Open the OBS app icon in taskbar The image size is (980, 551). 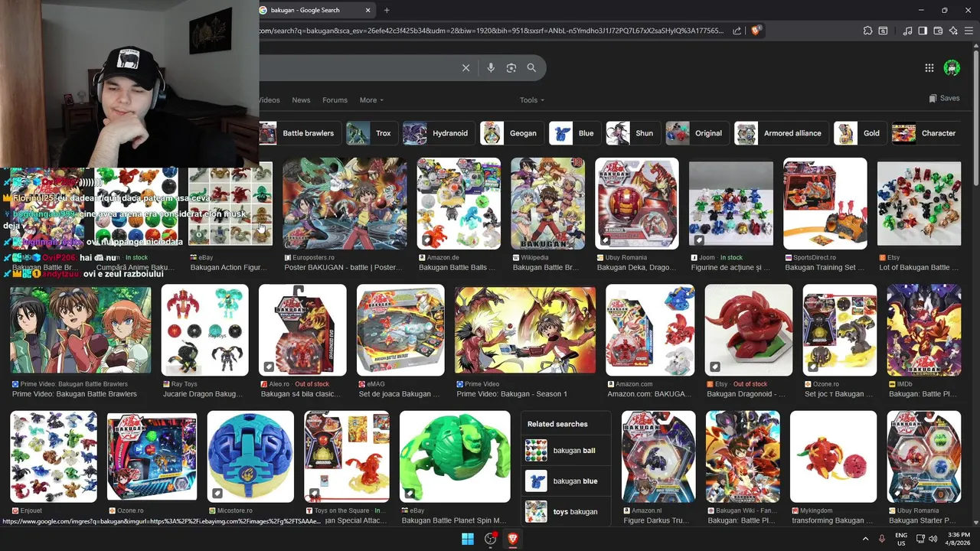490,539
